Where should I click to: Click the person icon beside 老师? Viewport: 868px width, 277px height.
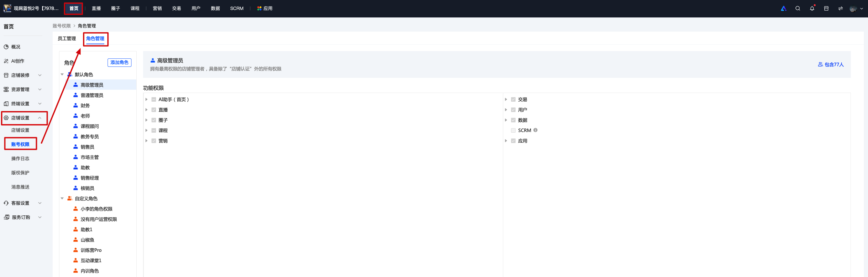76,116
